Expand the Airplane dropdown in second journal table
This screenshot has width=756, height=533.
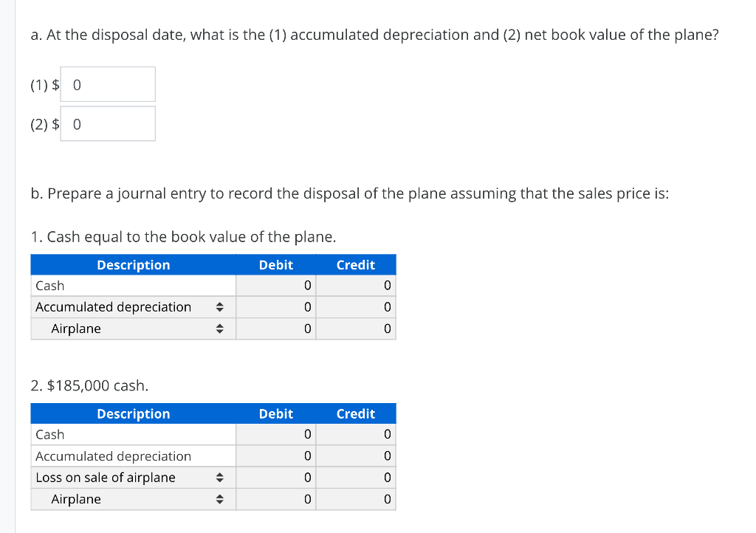[x=219, y=499]
